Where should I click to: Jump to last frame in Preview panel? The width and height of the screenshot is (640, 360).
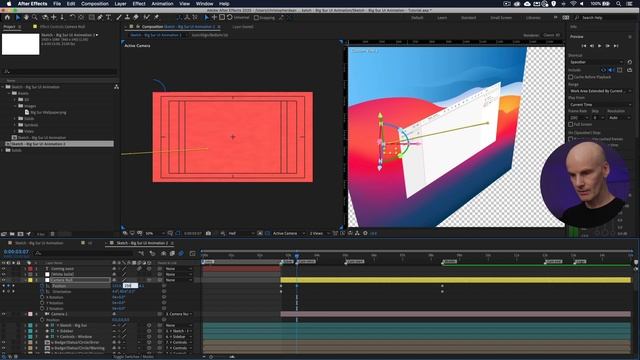(616, 46)
